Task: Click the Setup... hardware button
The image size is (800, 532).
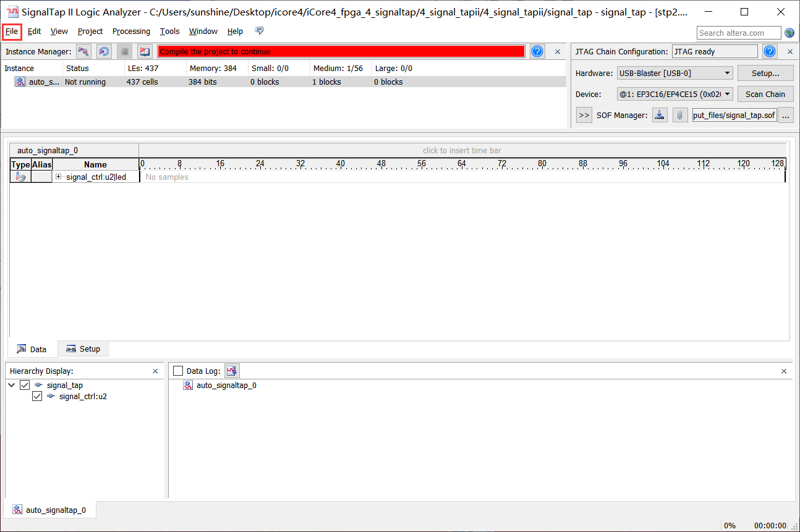Action: tap(765, 74)
